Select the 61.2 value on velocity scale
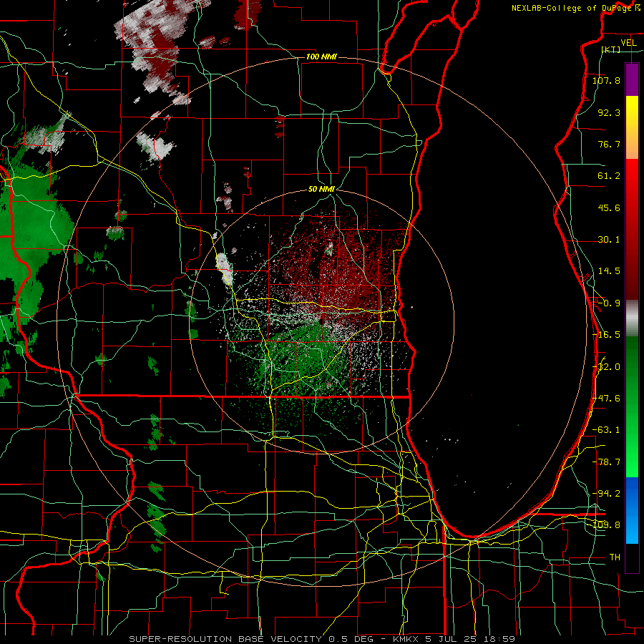644x644 pixels. [x=609, y=176]
